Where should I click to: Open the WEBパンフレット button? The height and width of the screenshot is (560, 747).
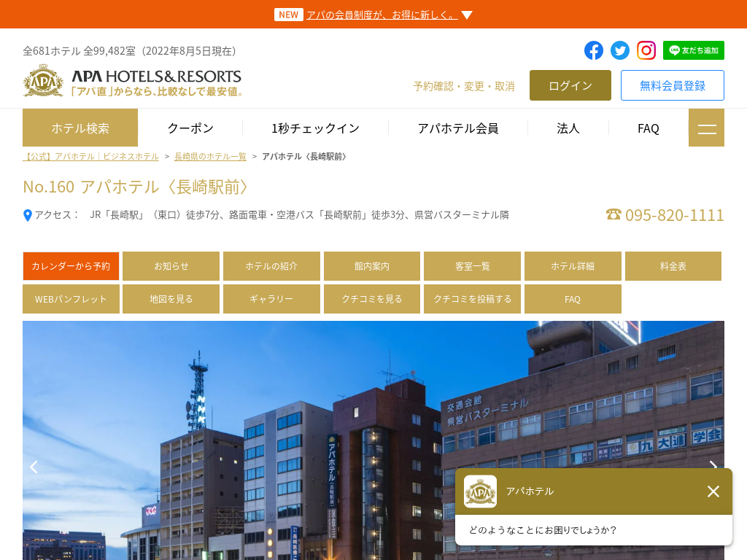(x=71, y=299)
